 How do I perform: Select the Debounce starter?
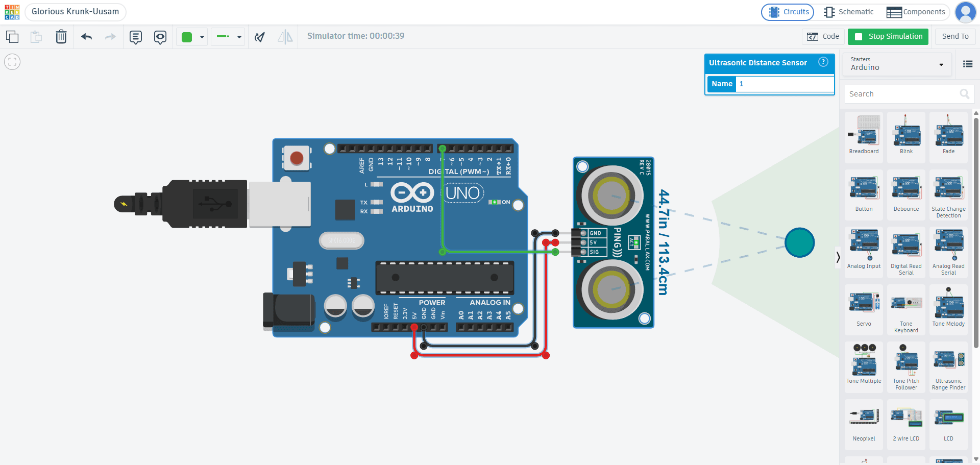coord(906,194)
